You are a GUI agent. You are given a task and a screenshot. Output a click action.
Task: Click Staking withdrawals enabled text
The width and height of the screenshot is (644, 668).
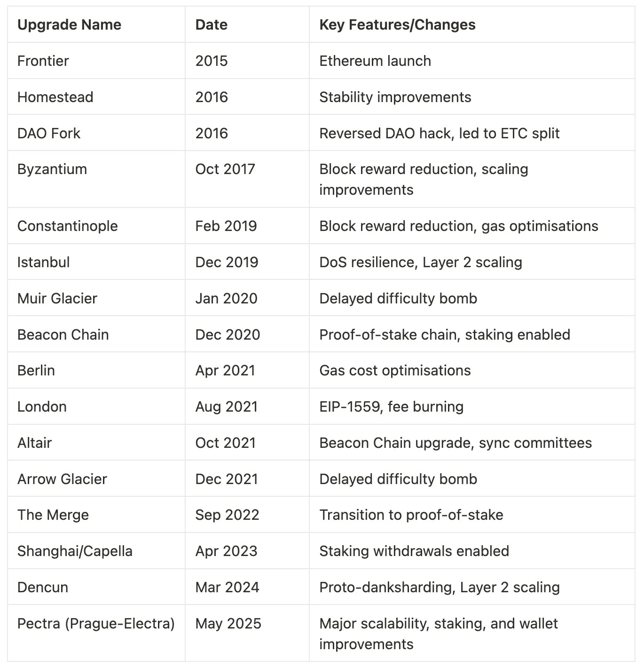coord(414,551)
